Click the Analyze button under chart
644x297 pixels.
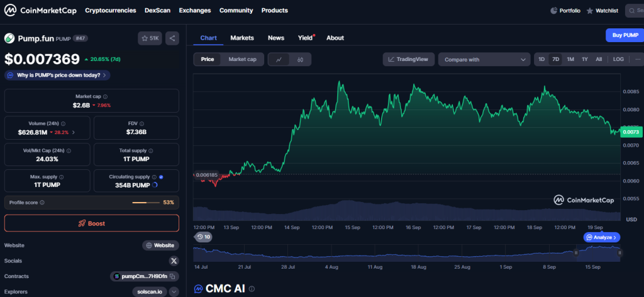pyautogui.click(x=602, y=237)
